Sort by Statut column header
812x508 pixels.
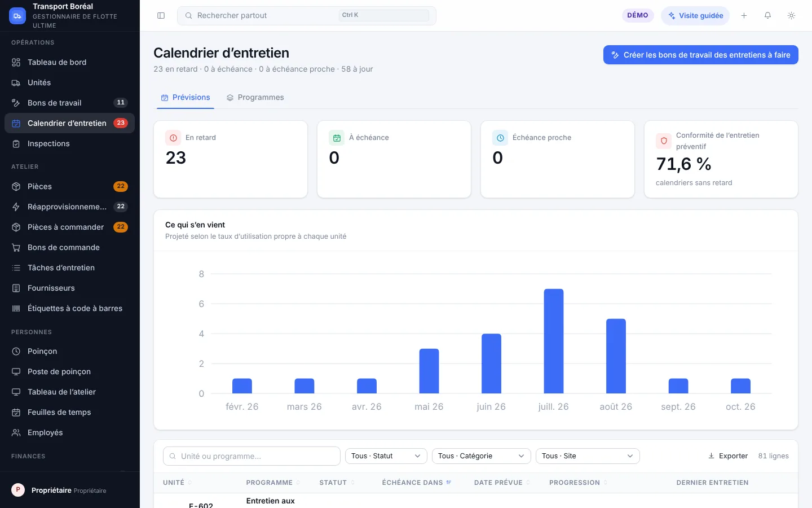pyautogui.click(x=337, y=483)
